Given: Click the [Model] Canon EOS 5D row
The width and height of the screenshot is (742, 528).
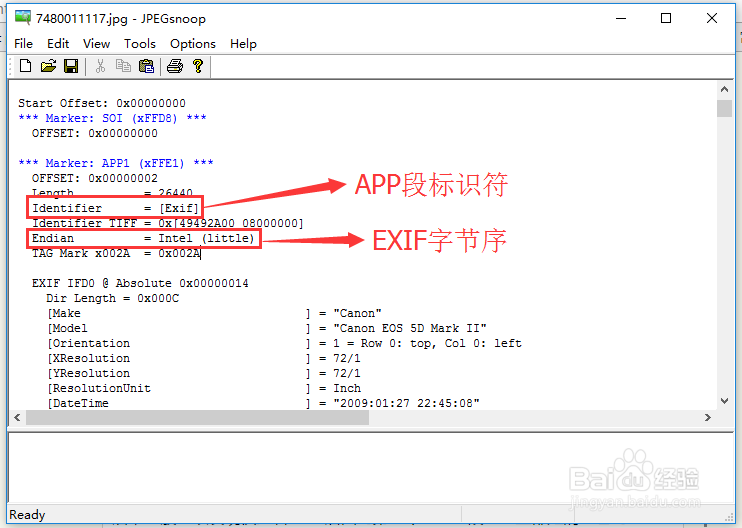Looking at the screenshot, I should pos(267,328).
